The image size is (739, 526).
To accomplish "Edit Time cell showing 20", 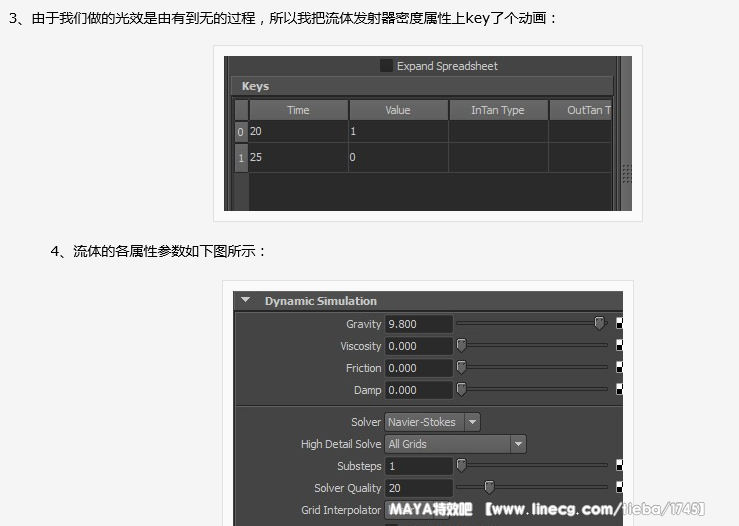I will pyautogui.click(x=298, y=132).
